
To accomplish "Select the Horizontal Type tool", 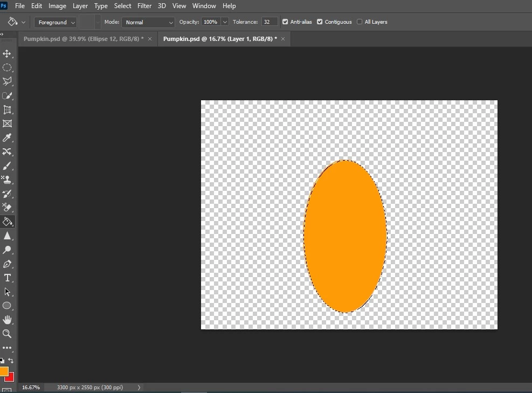I will [x=7, y=278].
